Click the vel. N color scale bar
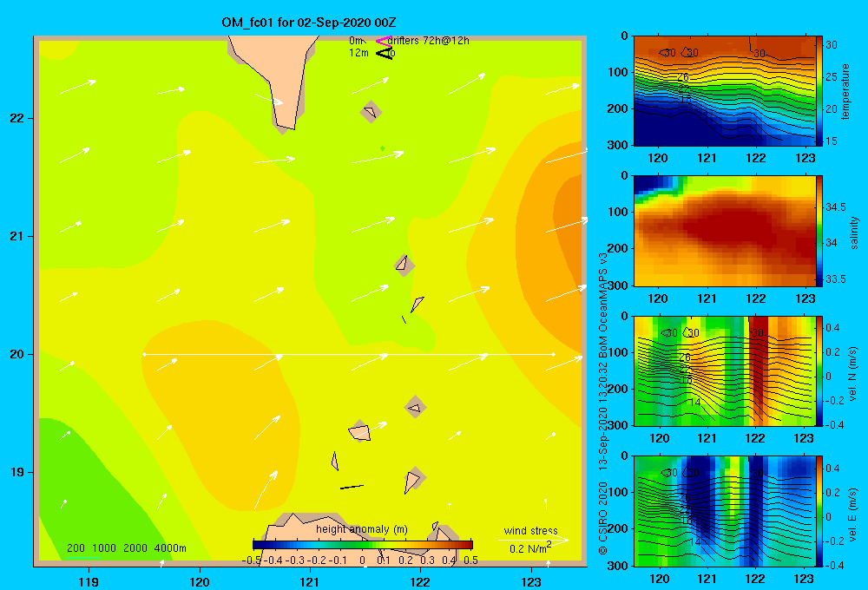Image resolution: width=868 pixels, height=590 pixels. click(x=819, y=370)
